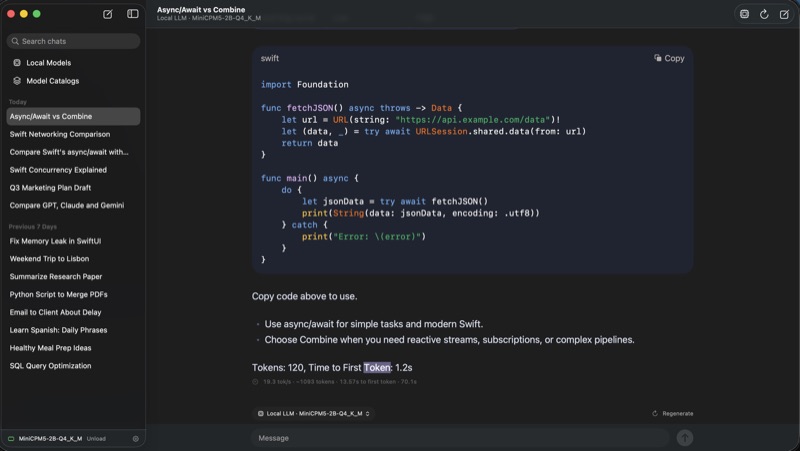Screen dimensions: 800x451
Task: Open the SQL Query Optimization chat
Action: (x=73, y=366)
